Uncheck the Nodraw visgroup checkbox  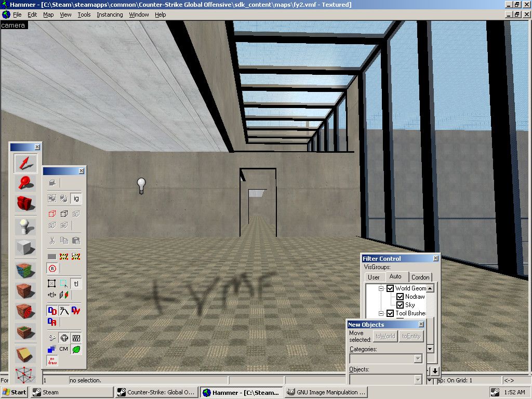click(400, 297)
